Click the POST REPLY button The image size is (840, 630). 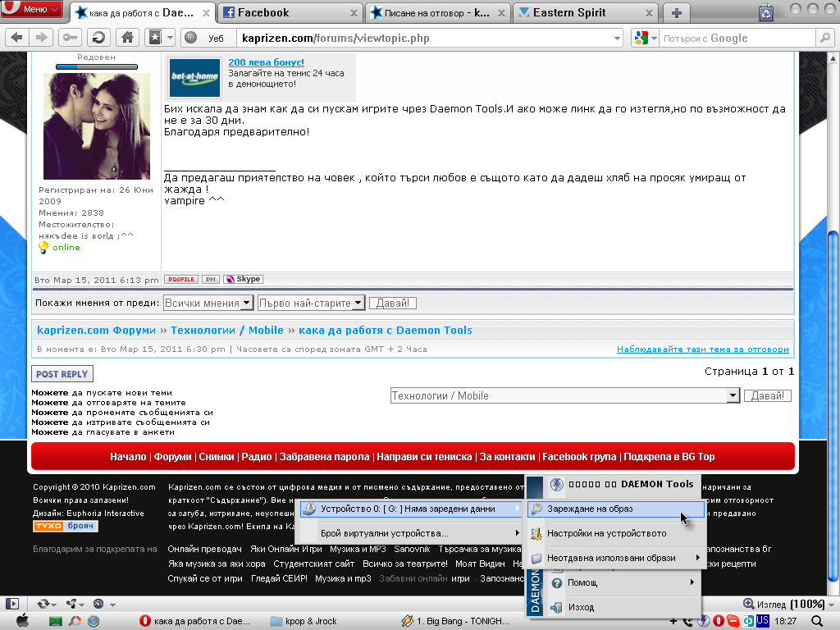[62, 374]
